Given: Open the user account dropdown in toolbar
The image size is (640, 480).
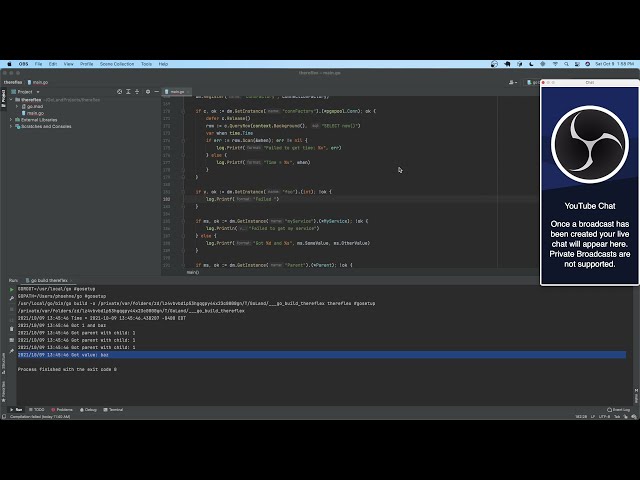Looking at the screenshot, I should pos(513,82).
